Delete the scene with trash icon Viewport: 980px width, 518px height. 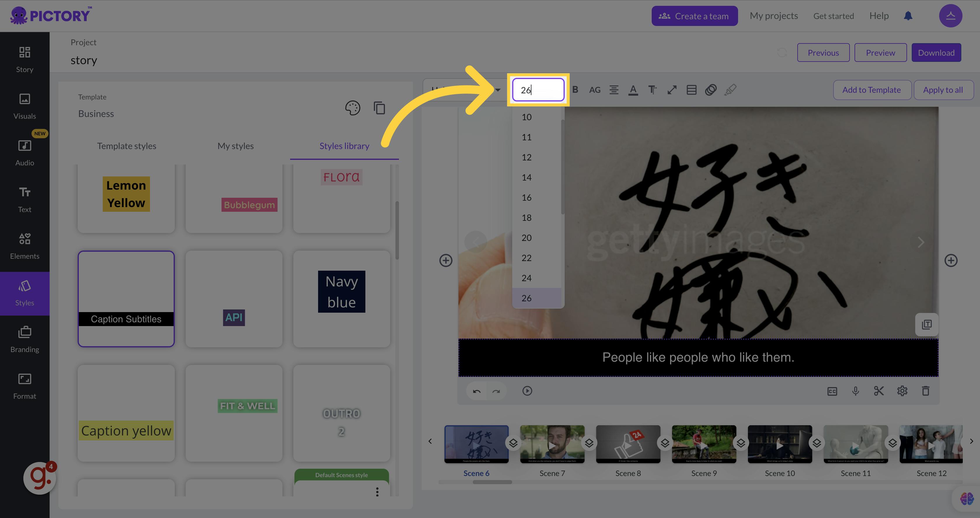click(926, 391)
